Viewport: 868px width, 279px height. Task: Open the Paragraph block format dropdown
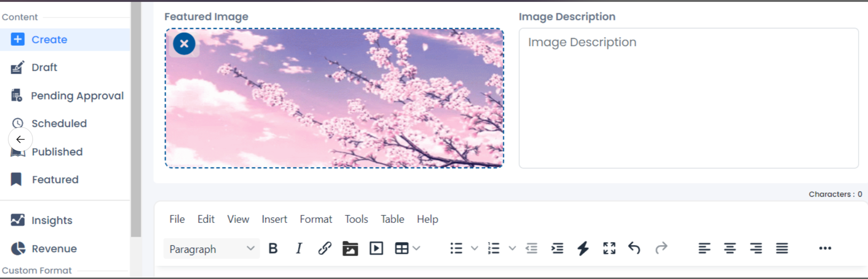pos(211,249)
